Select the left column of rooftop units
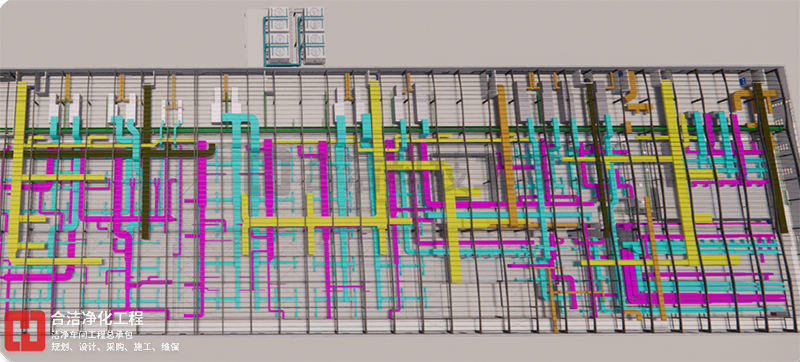The image size is (800, 362). point(279,35)
